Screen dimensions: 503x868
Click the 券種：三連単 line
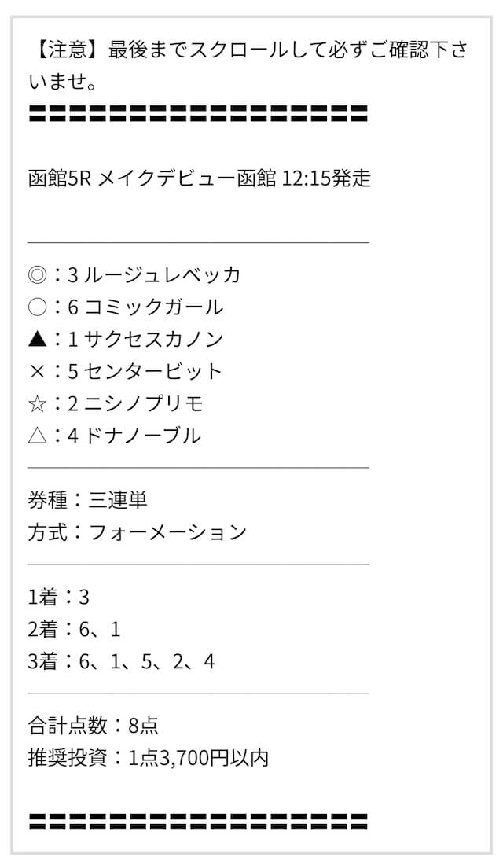tap(87, 500)
